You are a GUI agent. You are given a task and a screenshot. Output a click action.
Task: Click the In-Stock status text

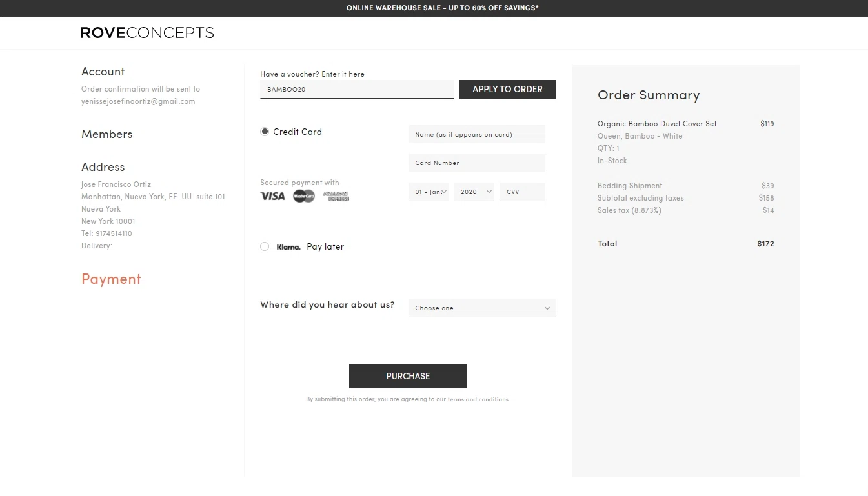pyautogui.click(x=612, y=161)
